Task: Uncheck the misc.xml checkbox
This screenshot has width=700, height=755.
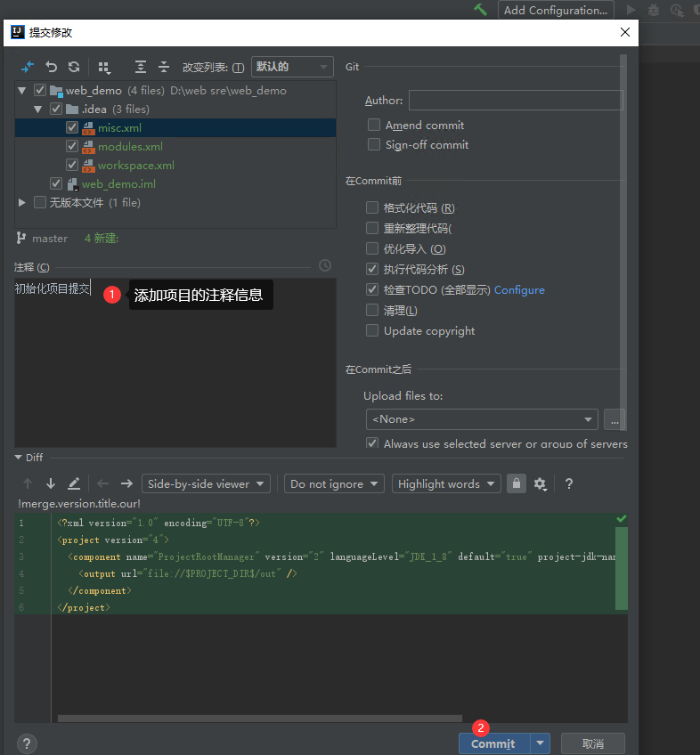Action: pos(72,127)
